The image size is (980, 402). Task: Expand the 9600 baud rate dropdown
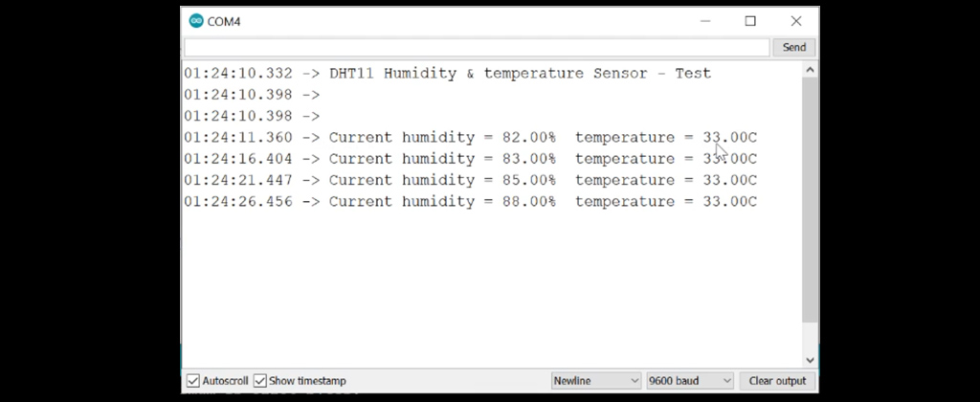tap(690, 381)
